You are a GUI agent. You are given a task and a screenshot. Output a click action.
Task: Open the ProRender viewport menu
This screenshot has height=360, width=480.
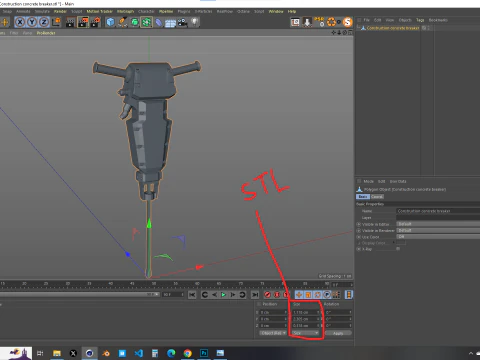coord(46,33)
